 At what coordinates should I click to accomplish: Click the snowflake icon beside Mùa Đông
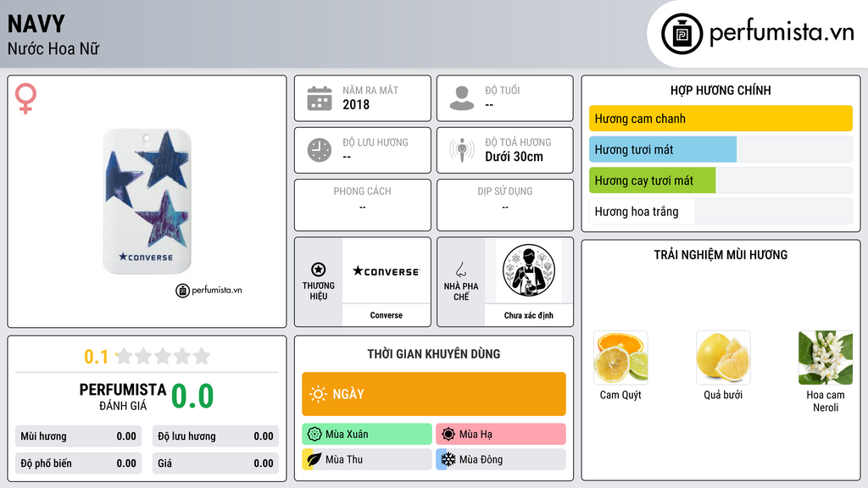click(x=448, y=459)
